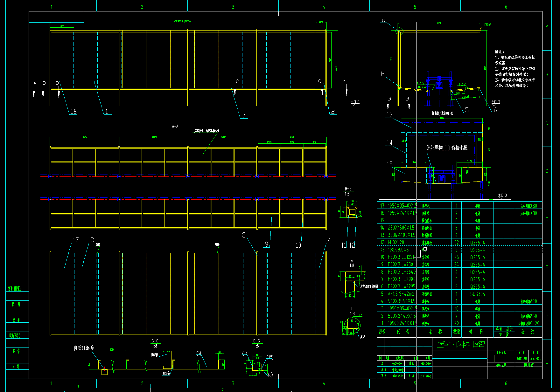This screenshot has width=560, height=392.
Task: Select "Q235-A" material in the F50X3 L=950 row
Action: [478, 265]
